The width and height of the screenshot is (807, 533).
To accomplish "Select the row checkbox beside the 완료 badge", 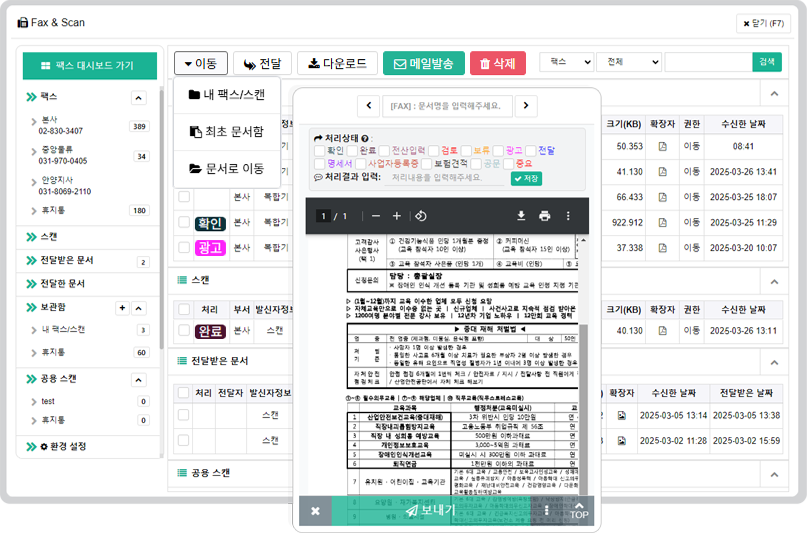I will pos(184,330).
